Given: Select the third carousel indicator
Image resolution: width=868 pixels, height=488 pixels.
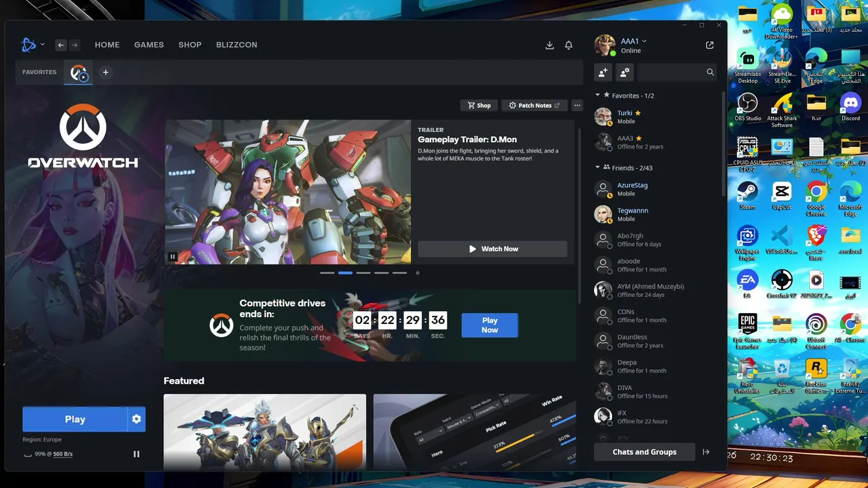Looking at the screenshot, I should click(x=363, y=272).
